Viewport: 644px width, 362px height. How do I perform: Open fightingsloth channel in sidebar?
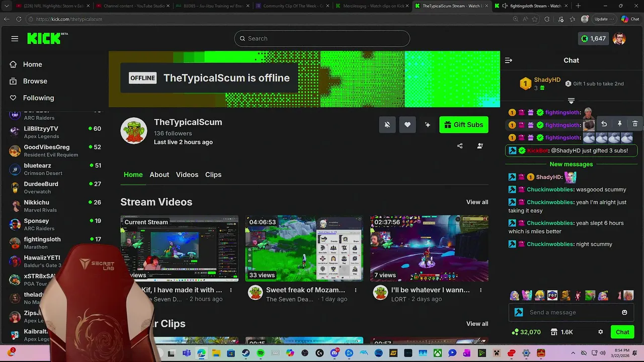pos(54,243)
